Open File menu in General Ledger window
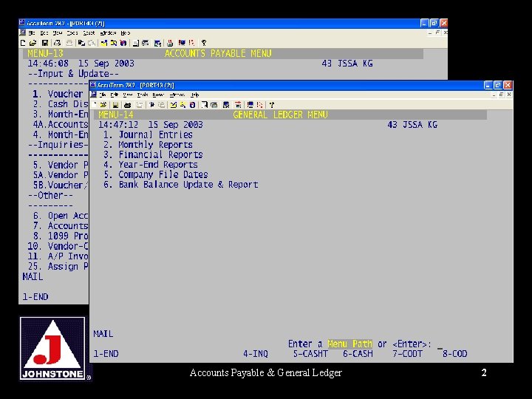532x399 pixels. click(x=103, y=95)
